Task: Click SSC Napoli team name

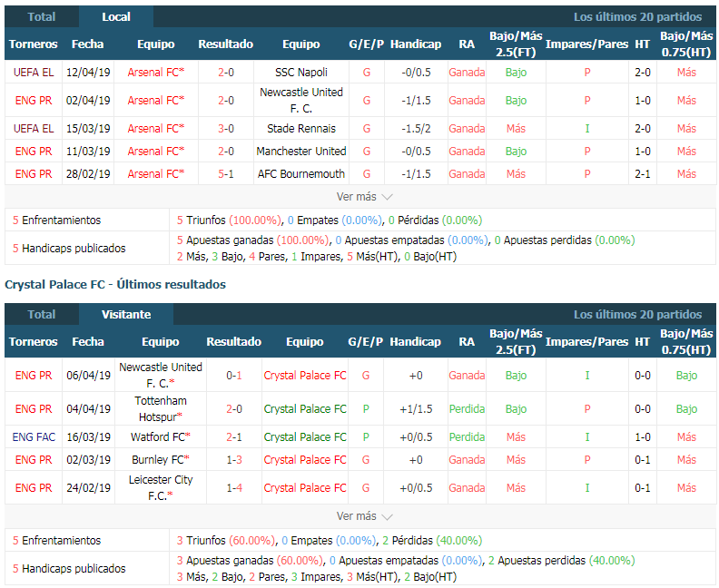Action: coord(301,73)
